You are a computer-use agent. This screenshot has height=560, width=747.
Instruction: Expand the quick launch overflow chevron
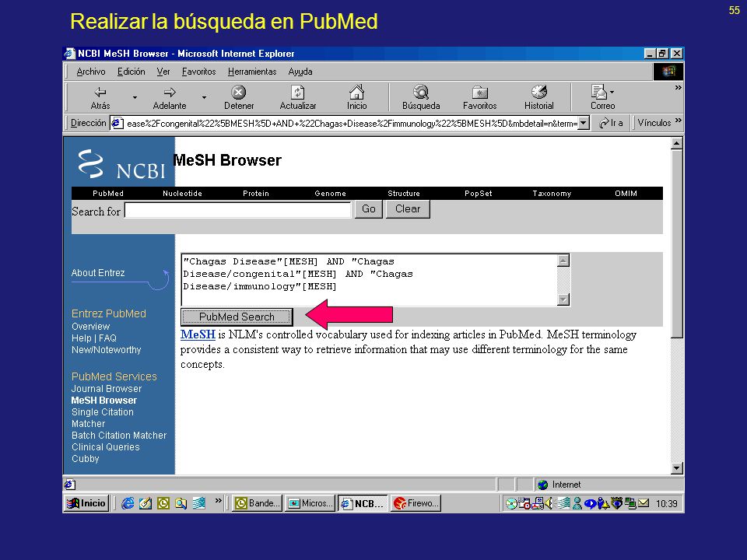pos(218,500)
